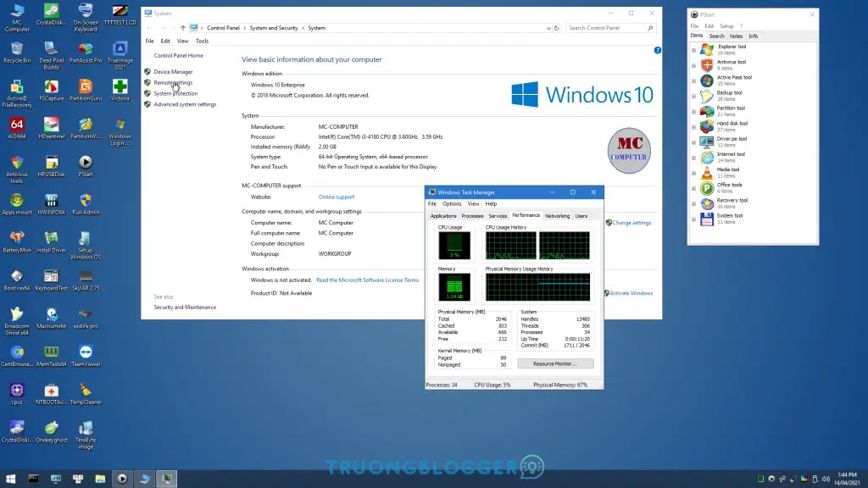Open HDsentinel desktop icon

52,129
